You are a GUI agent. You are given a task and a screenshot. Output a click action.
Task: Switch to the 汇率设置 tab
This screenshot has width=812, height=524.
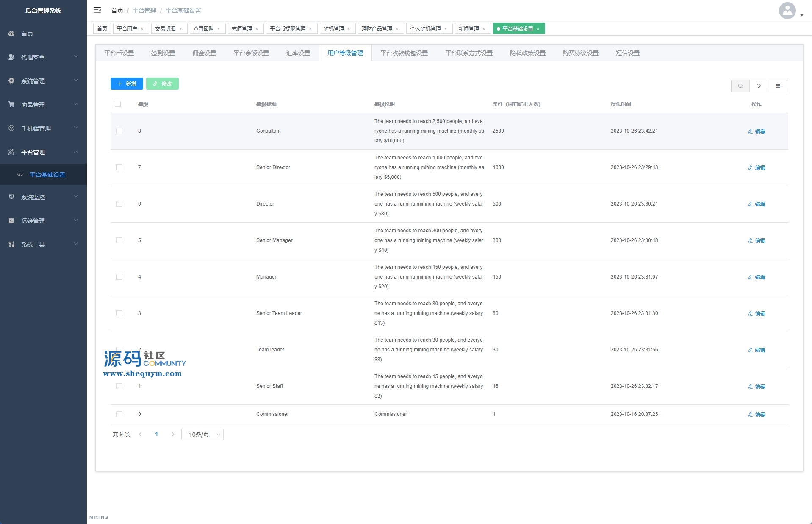(298, 53)
